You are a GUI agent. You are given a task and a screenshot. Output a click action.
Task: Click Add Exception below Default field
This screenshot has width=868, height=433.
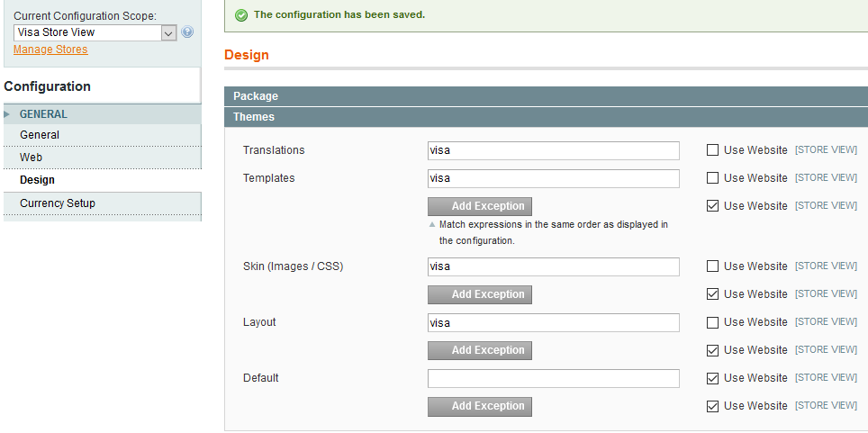480,406
